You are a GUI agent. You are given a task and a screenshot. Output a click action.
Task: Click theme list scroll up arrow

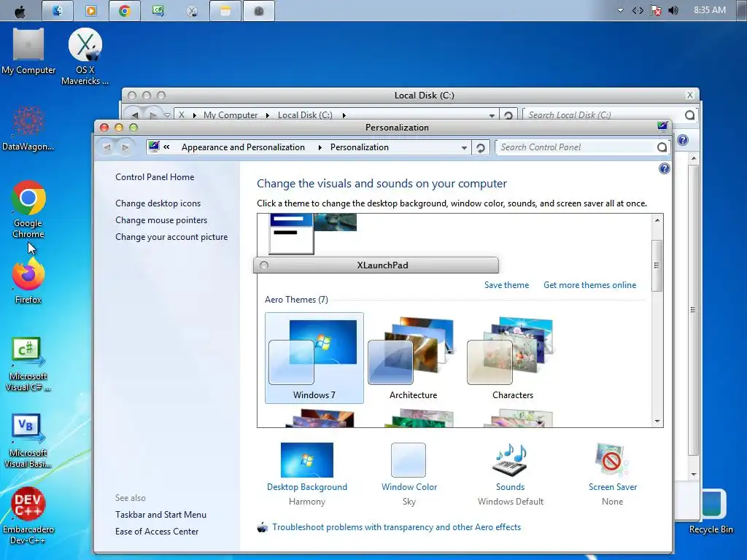point(657,220)
